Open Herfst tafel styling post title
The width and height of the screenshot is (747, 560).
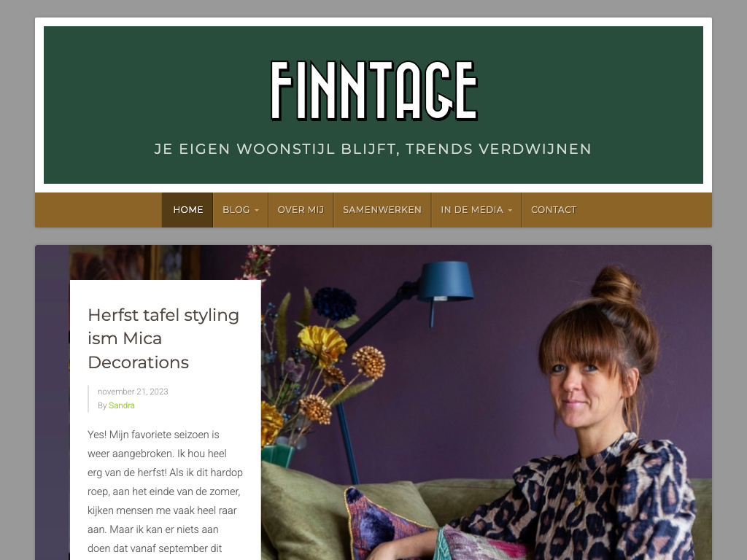163,338
